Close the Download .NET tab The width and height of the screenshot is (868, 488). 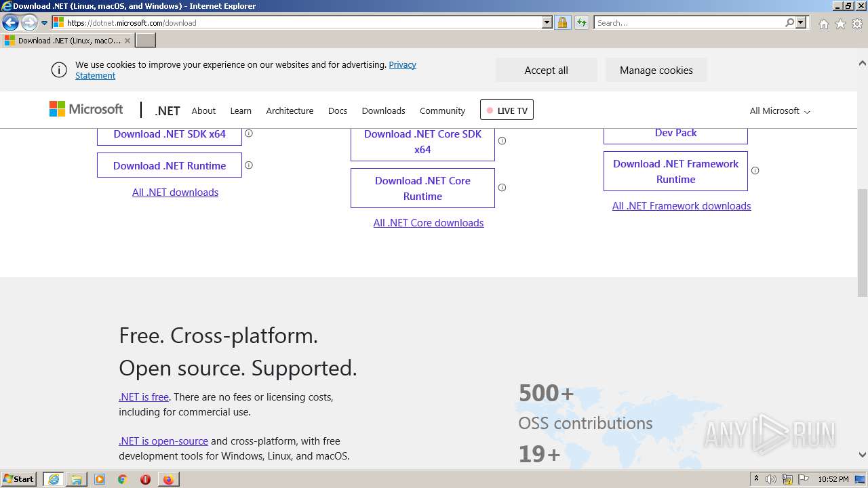tap(127, 41)
